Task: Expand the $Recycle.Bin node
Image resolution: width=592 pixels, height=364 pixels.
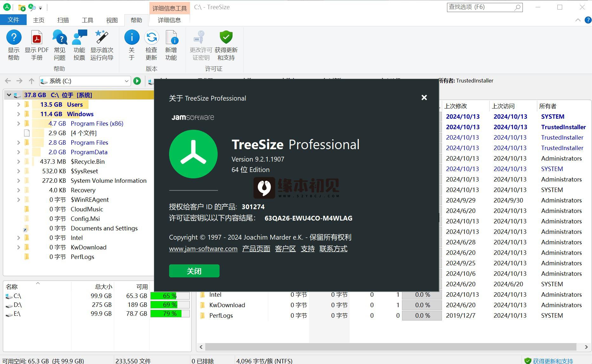Action: [x=18, y=162]
